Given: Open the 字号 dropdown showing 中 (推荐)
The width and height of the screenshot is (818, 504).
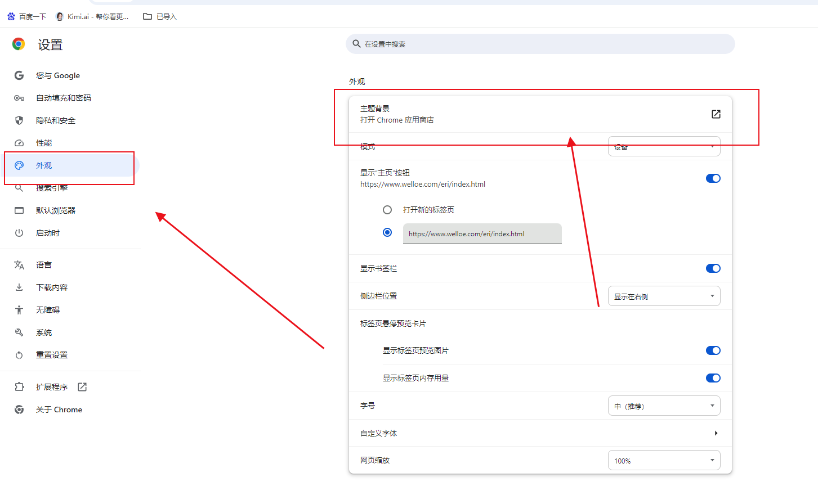Looking at the screenshot, I should coord(664,406).
